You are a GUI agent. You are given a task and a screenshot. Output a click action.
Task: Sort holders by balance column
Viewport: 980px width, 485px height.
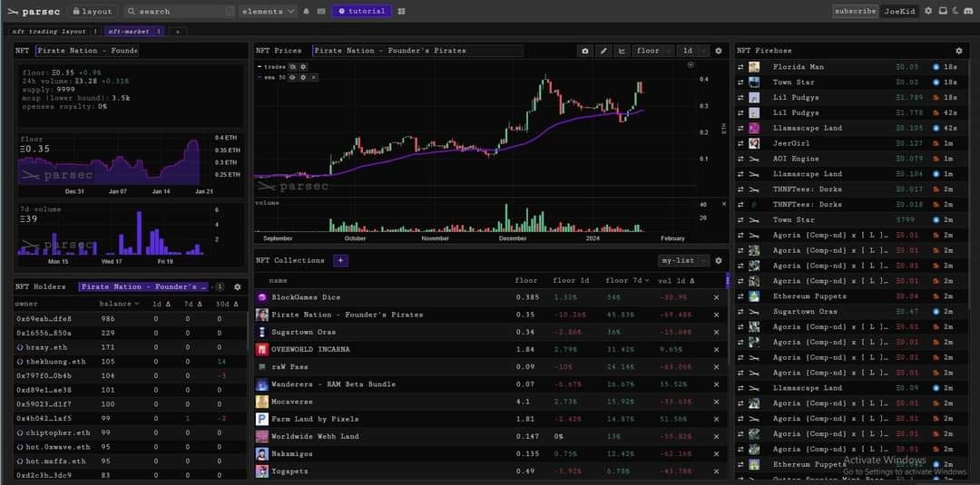coord(119,304)
